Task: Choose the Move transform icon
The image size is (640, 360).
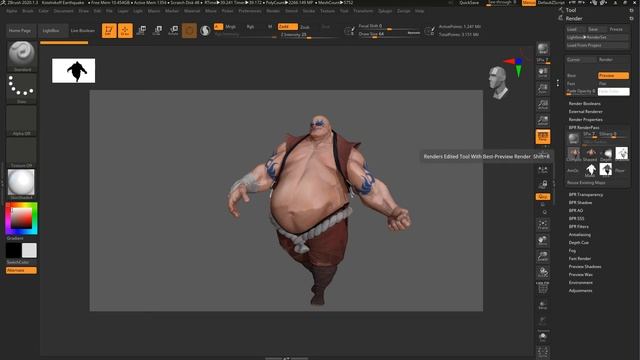Action: coord(141,30)
